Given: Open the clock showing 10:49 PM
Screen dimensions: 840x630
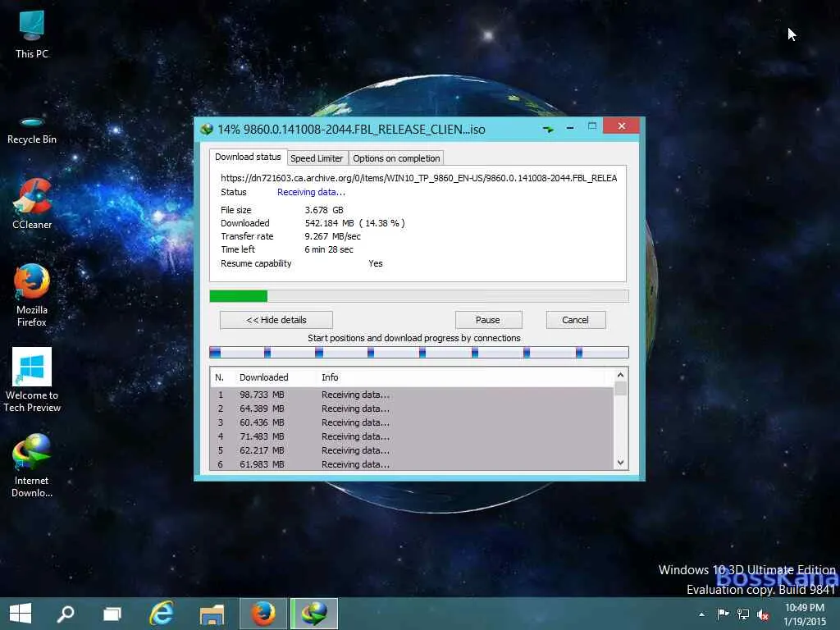Looking at the screenshot, I should point(805,614).
